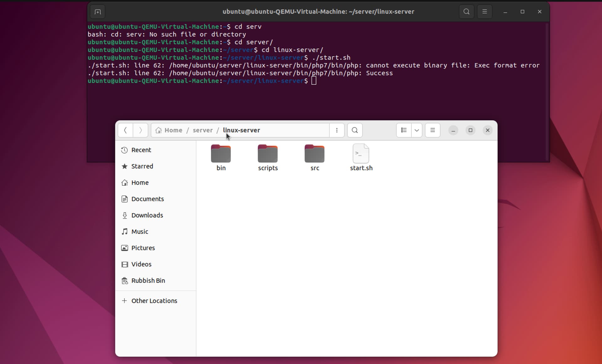Open the terminal hamburger menu
The height and width of the screenshot is (364, 602).
[484, 12]
